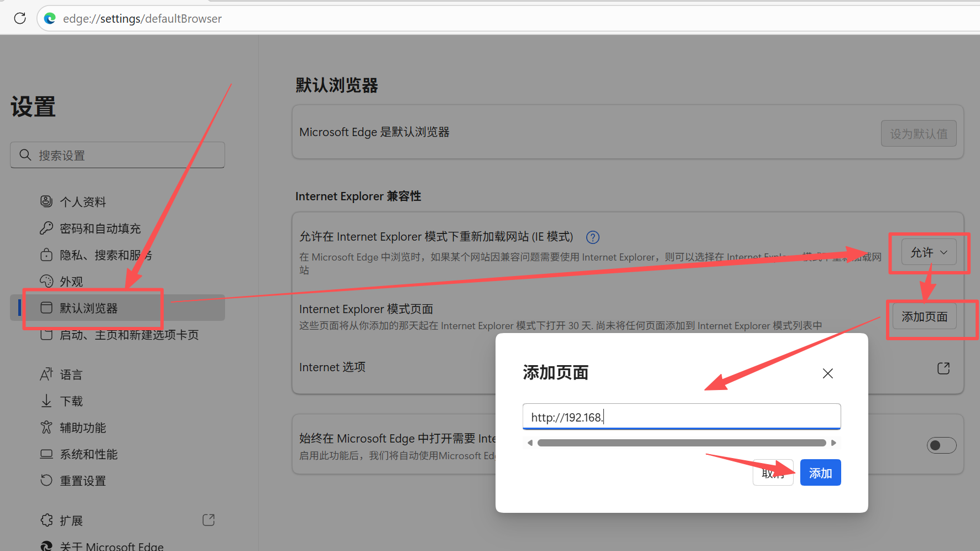
Task: Click the dialog horizontal scrollbar thumb
Action: click(681, 443)
